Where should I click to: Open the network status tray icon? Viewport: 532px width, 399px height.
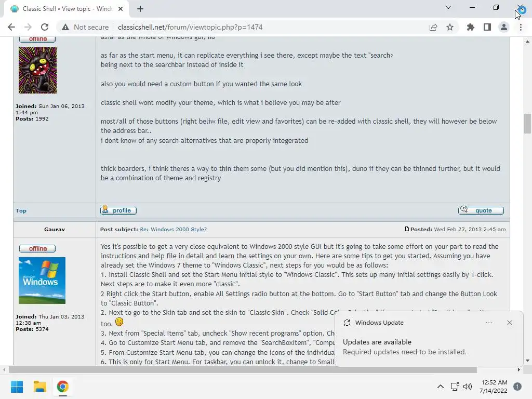[455, 387]
